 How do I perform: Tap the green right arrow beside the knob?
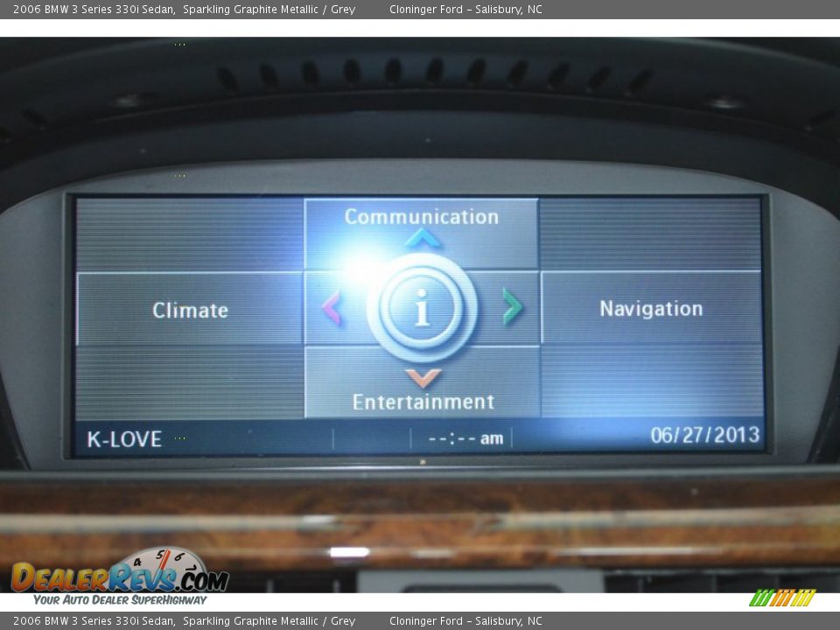(513, 306)
